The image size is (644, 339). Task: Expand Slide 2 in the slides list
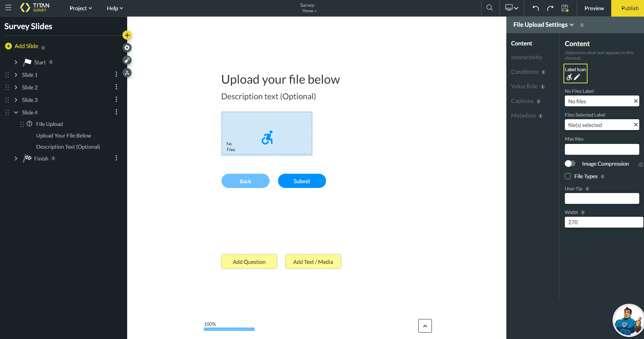[16, 87]
